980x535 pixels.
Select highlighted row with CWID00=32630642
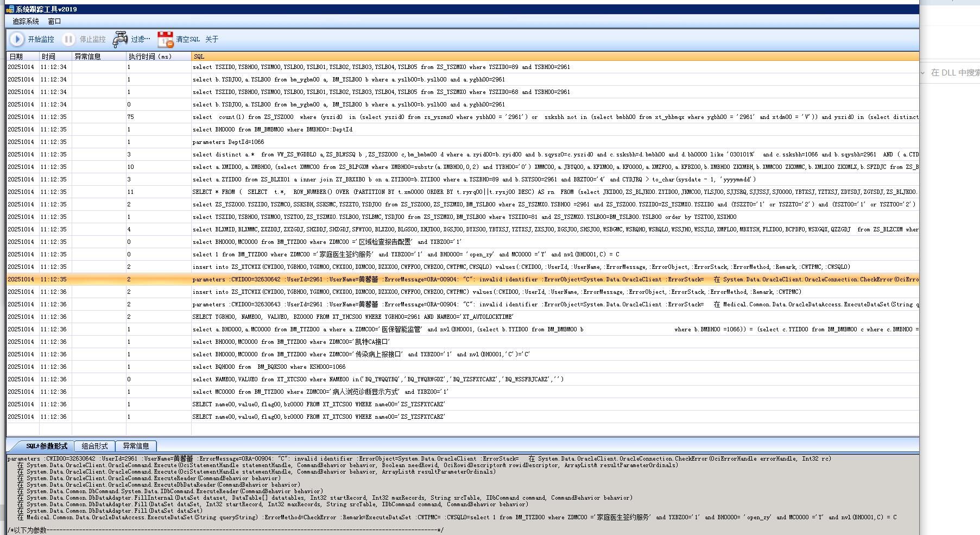point(463,279)
